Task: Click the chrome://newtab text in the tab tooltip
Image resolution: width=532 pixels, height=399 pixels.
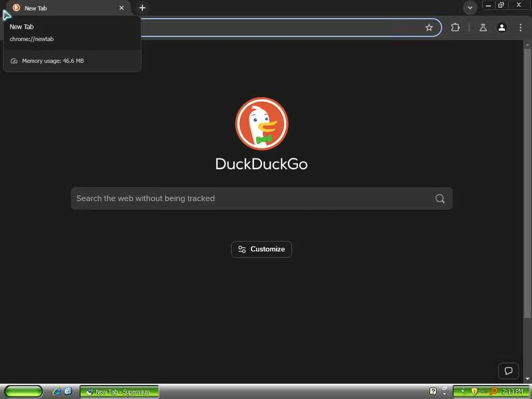Action: click(32, 39)
